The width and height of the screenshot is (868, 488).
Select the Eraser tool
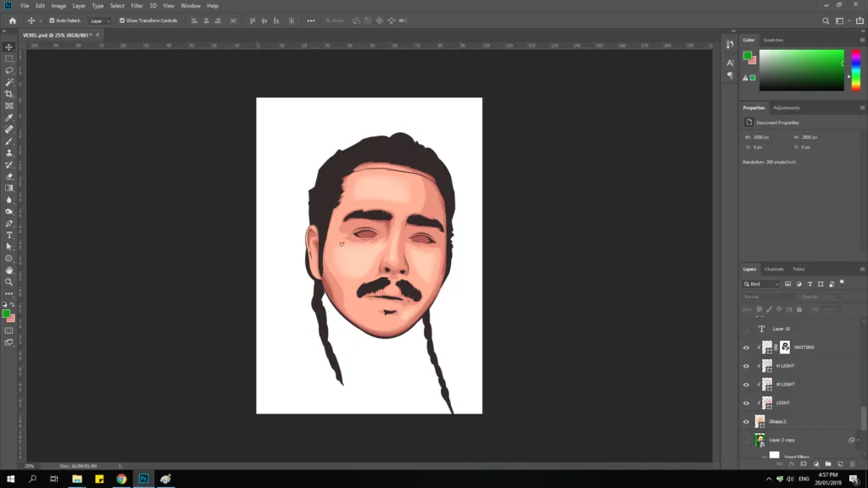pos(8,176)
